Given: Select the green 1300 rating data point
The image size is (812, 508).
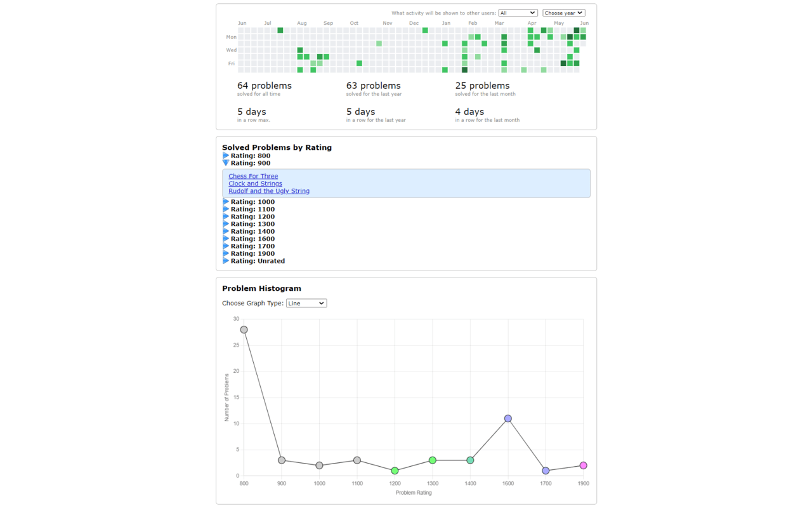Looking at the screenshot, I should 433,460.
